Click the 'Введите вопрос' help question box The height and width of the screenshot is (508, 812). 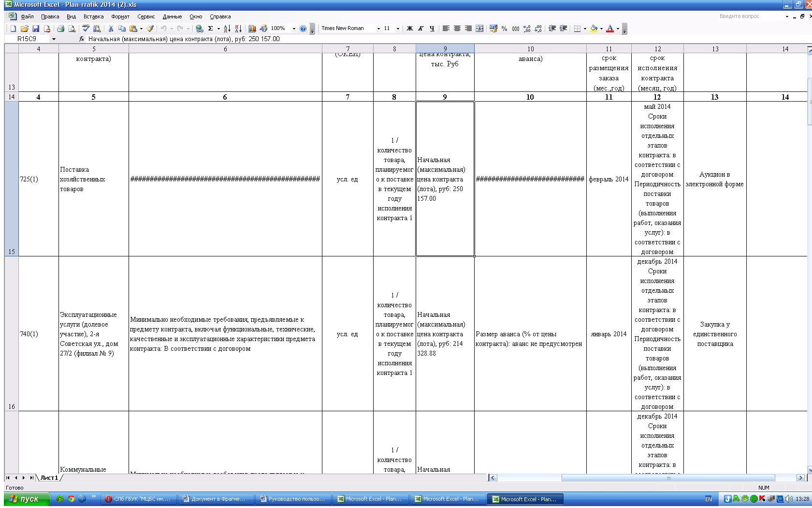click(x=750, y=16)
